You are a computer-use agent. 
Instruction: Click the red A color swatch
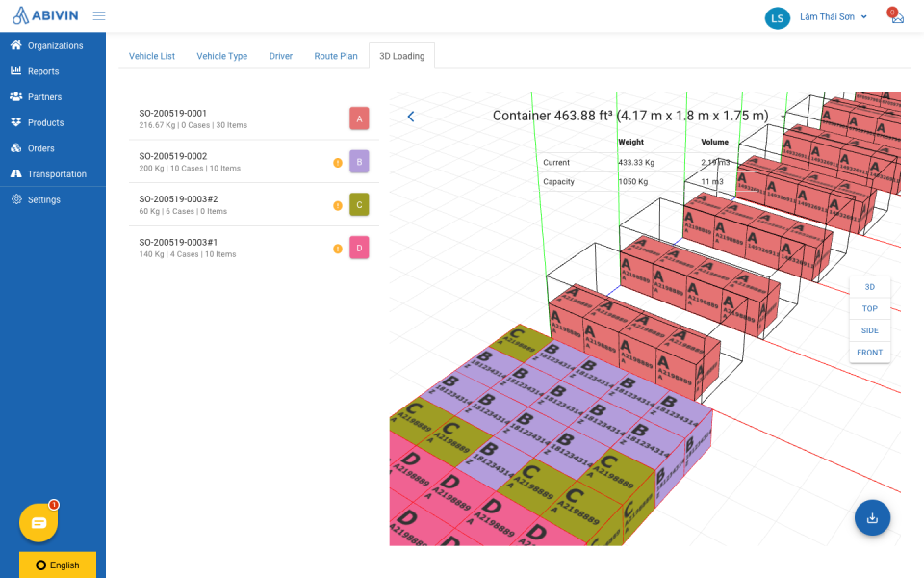pos(359,119)
